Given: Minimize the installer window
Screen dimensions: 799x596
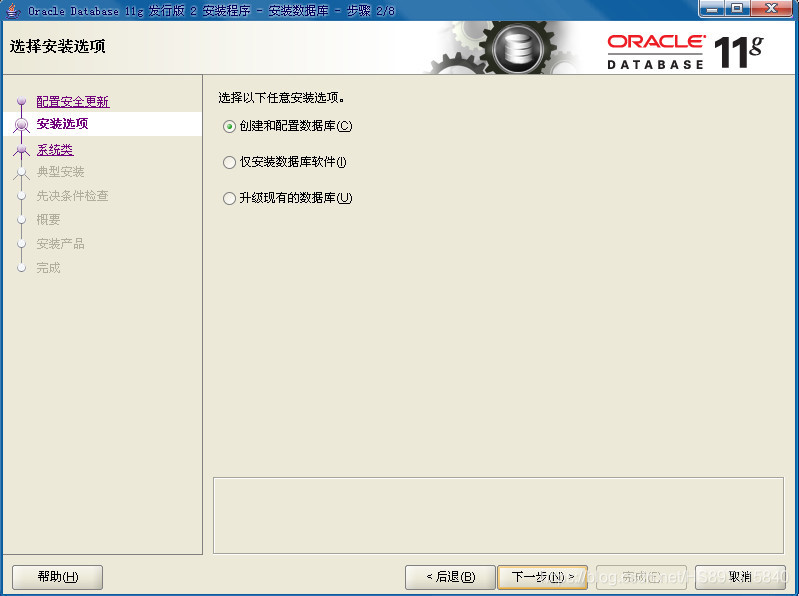Looking at the screenshot, I should 712,9.
